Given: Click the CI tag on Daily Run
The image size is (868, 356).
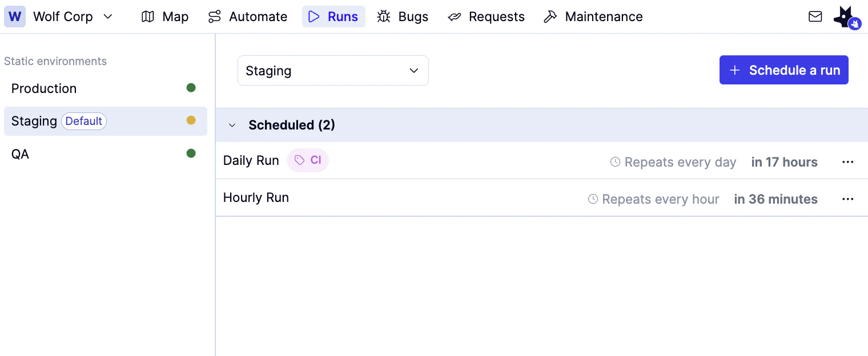Looking at the screenshot, I should point(308,160).
